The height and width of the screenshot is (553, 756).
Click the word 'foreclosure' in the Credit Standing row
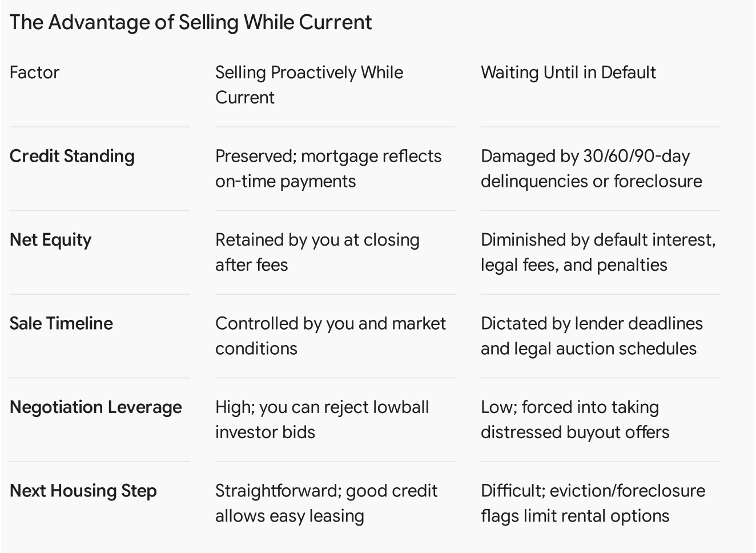[x=658, y=181]
